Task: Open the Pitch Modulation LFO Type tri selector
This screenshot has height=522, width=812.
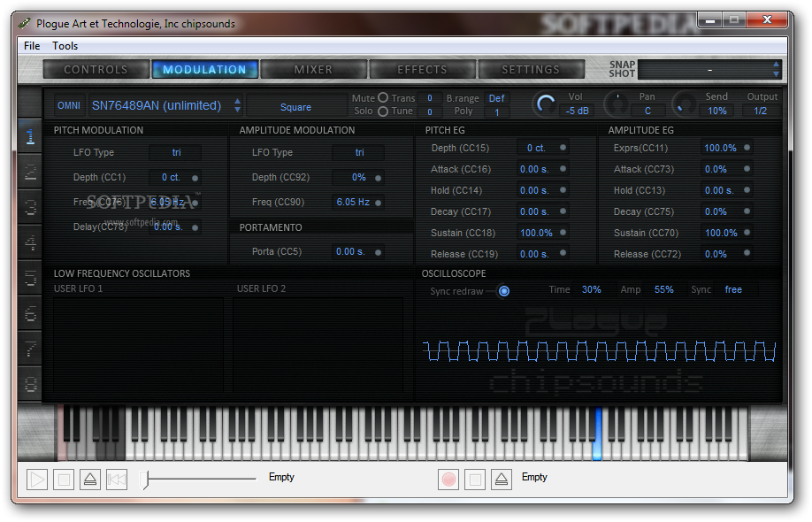Action: (x=176, y=152)
